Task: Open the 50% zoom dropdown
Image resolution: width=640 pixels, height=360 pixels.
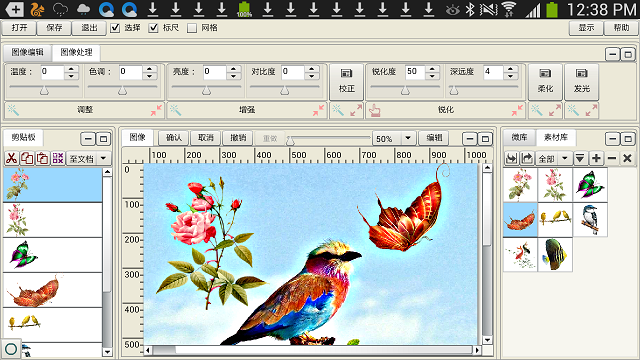Action: click(x=407, y=138)
